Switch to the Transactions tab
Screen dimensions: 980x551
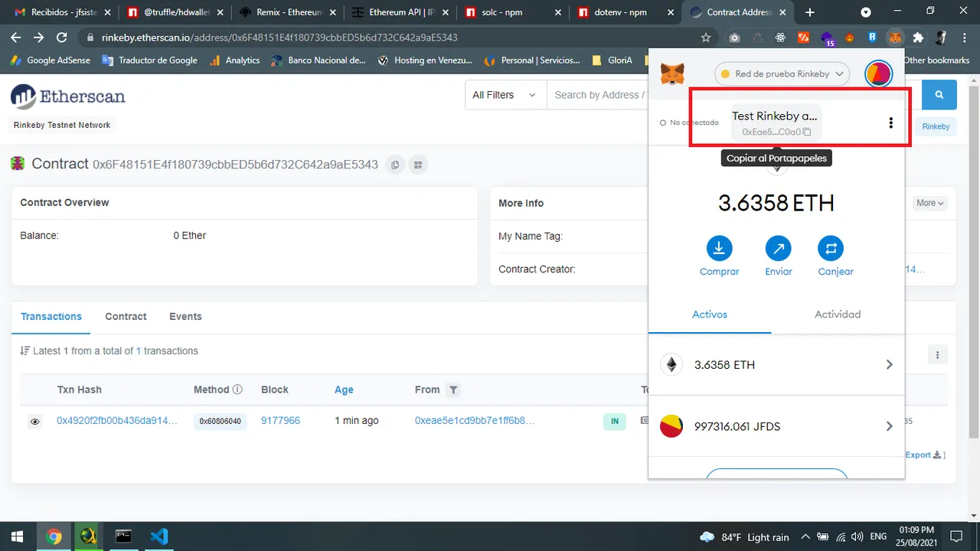[51, 316]
